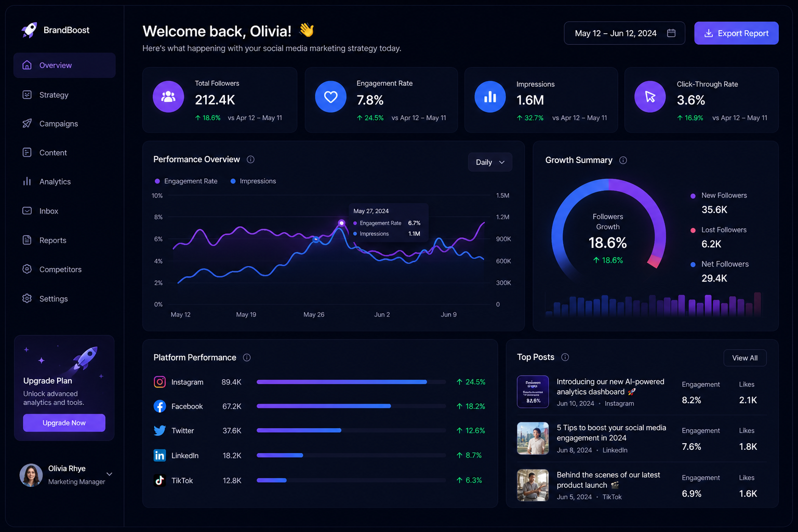Screen dimensions: 798x532
Task: Click the calendar icon in date range
Action: (x=671, y=33)
